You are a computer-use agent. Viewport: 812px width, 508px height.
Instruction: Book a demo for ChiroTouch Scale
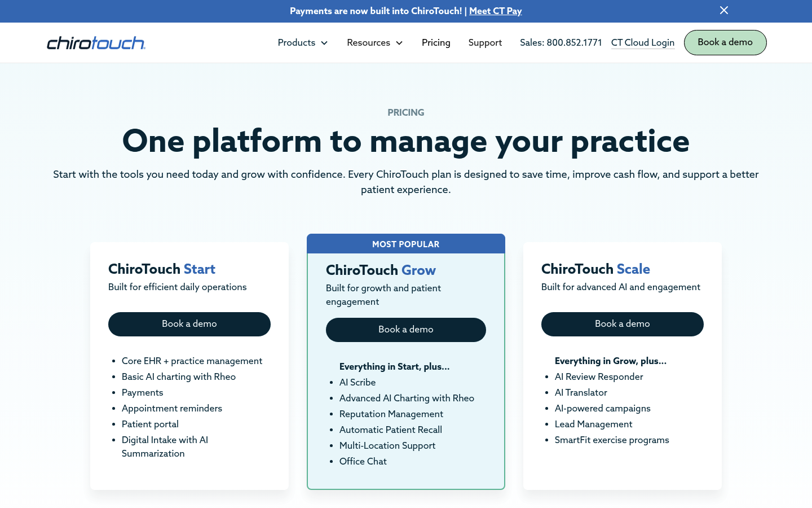[x=623, y=324]
